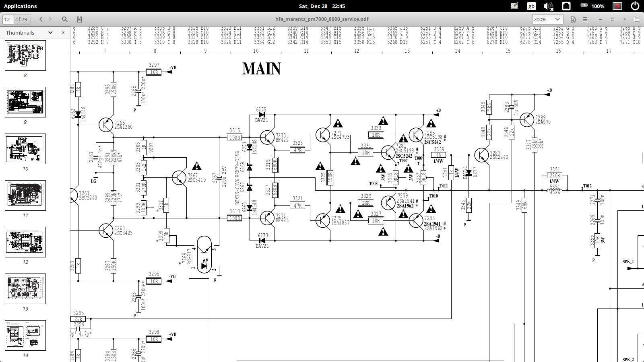
Task: Click the vertical scrollbar handle on the right
Action: click(x=642, y=158)
